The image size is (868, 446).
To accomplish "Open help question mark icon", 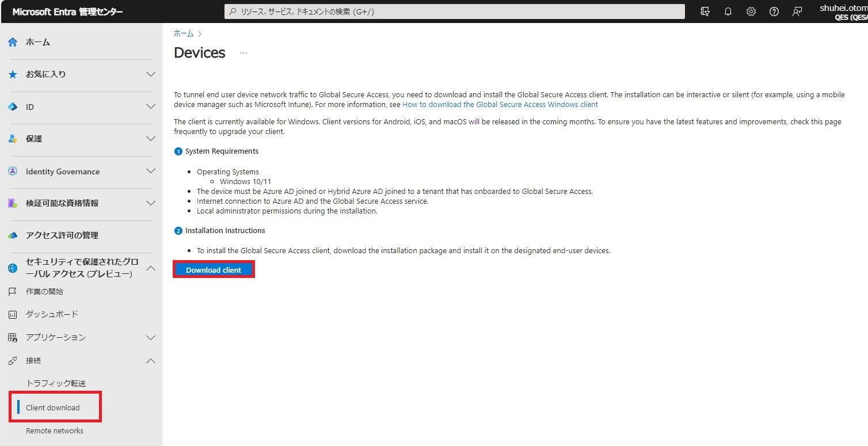I will point(774,12).
